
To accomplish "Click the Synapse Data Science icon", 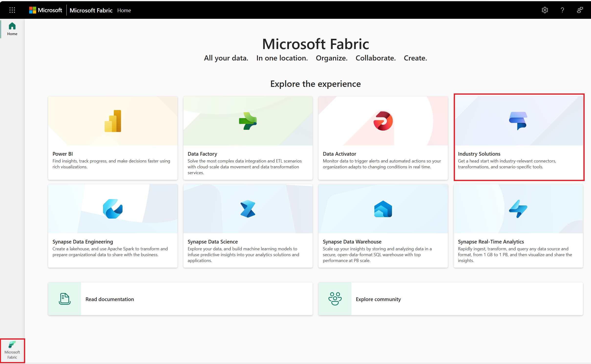I will click(x=248, y=209).
